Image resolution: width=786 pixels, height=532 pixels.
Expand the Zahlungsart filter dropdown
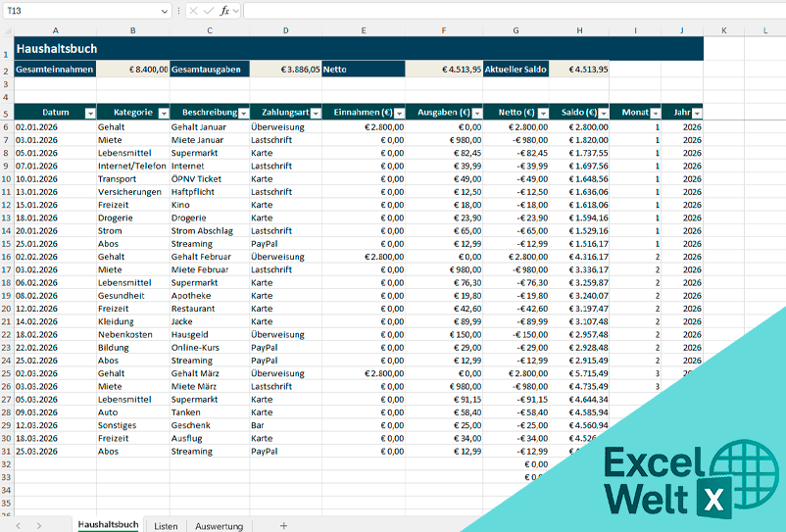coord(314,113)
